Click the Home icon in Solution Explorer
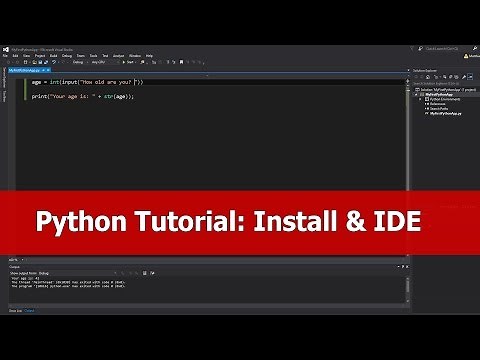Viewport: 480px width, 360px height. coord(428,77)
